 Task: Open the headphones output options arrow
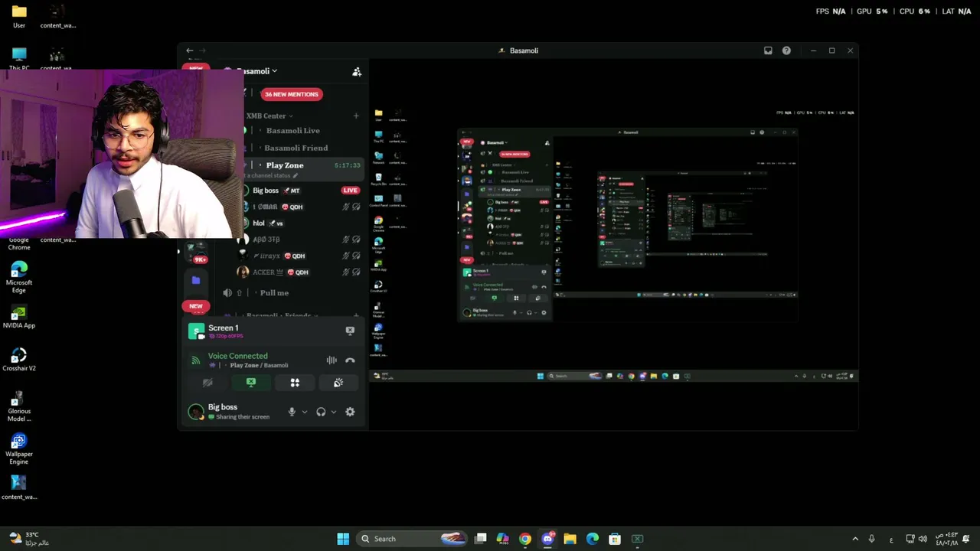334,412
